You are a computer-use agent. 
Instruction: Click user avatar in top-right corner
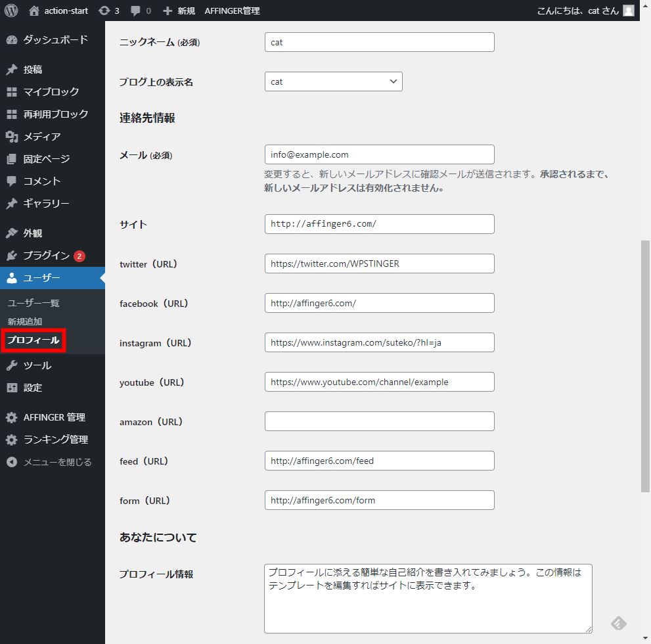point(629,11)
